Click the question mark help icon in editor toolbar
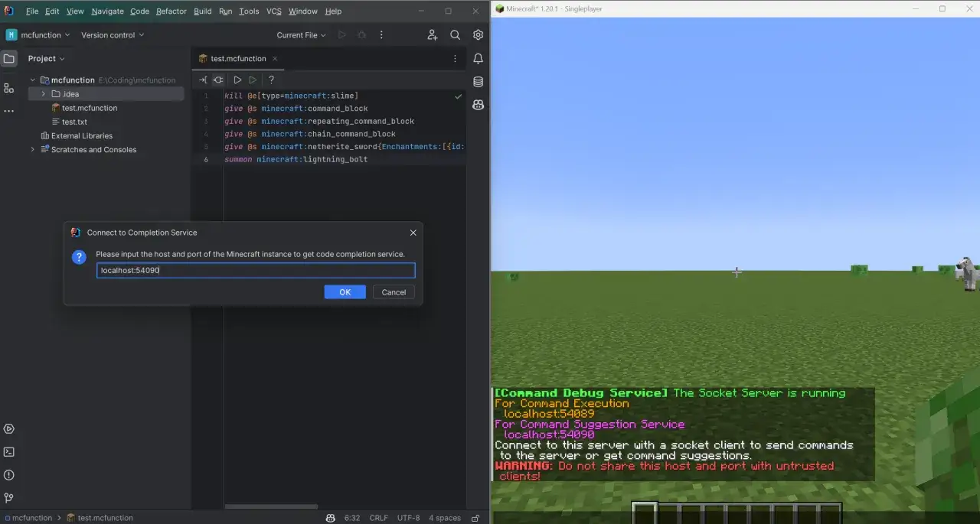The width and height of the screenshot is (980, 524). click(x=271, y=80)
